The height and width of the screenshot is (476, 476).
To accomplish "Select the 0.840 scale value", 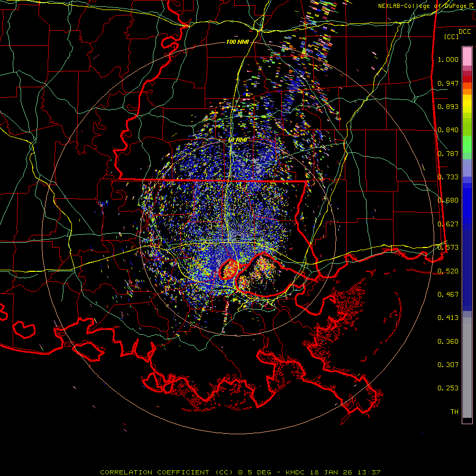I will [x=448, y=130].
